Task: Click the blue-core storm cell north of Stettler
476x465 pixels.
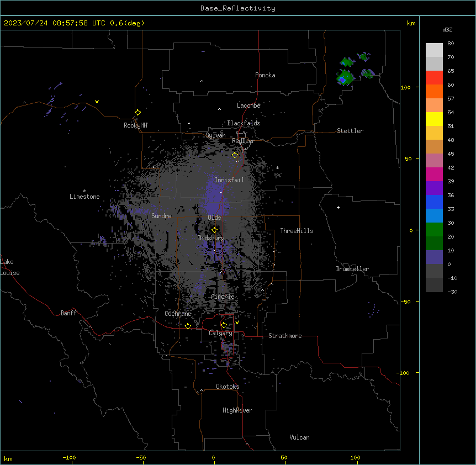Action: 345,78
